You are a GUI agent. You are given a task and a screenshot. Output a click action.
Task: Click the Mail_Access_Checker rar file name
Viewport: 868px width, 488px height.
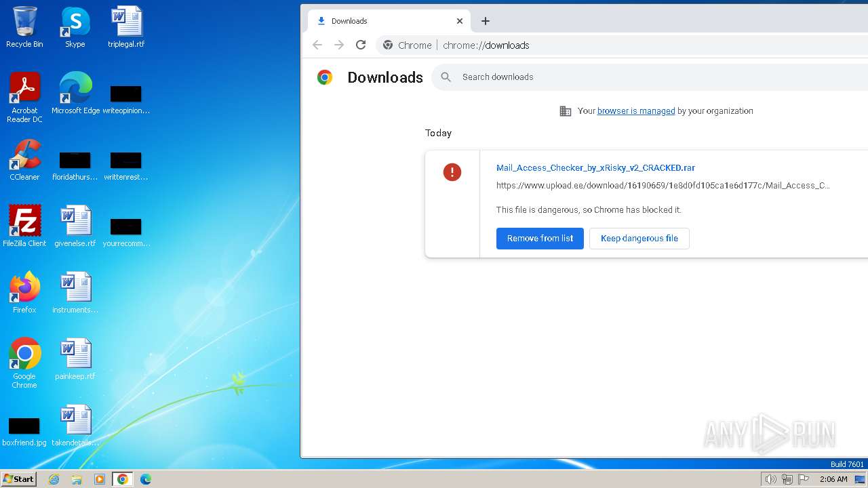tap(595, 168)
